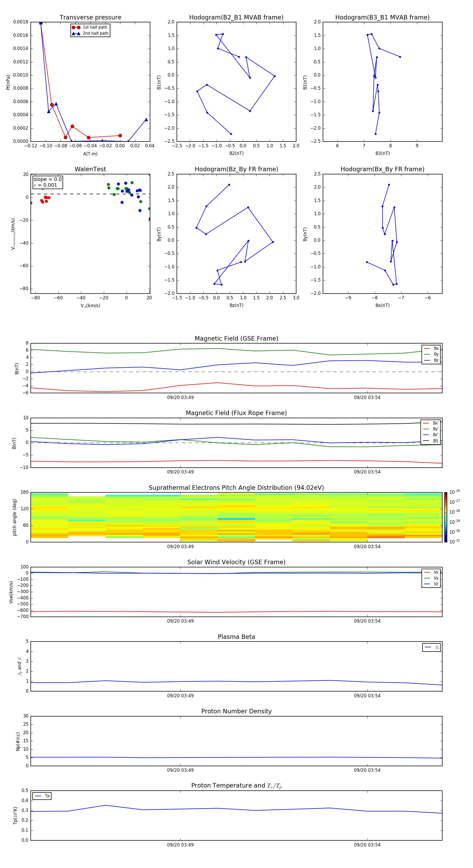
Task: Click the "Solar Wind Velocity (GSE Frame)" title
Action: click(x=236, y=562)
